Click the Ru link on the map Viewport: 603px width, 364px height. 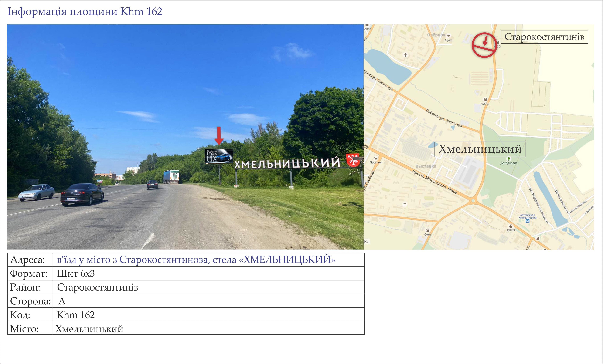coord(366,241)
